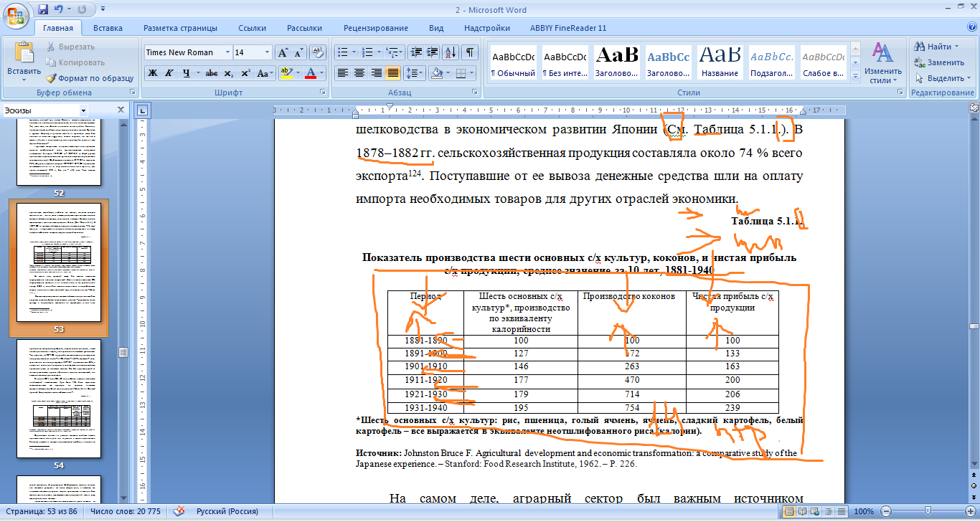Viewport: 980px width, 522px height.
Task: Apply subscript formatting
Action: [229, 73]
